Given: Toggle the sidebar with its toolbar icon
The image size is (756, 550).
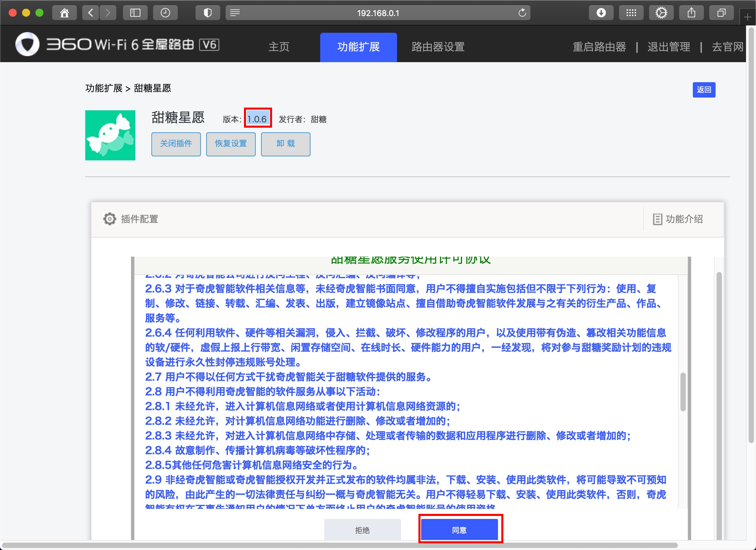Looking at the screenshot, I should [x=135, y=13].
